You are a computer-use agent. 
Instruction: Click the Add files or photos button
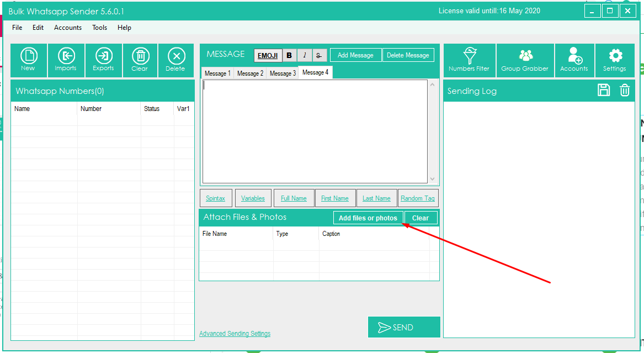click(368, 218)
